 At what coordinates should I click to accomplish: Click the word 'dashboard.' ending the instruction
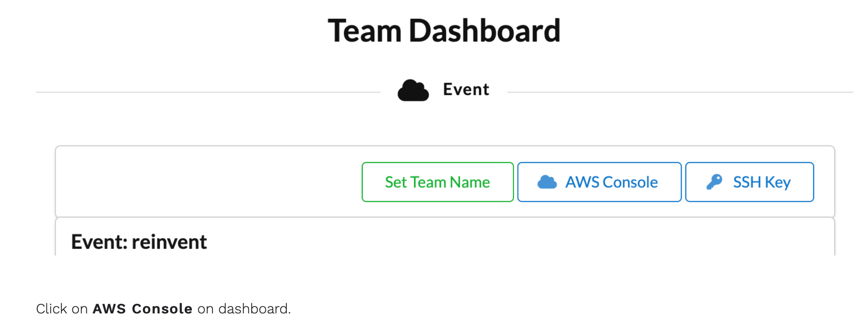pyautogui.click(x=254, y=309)
